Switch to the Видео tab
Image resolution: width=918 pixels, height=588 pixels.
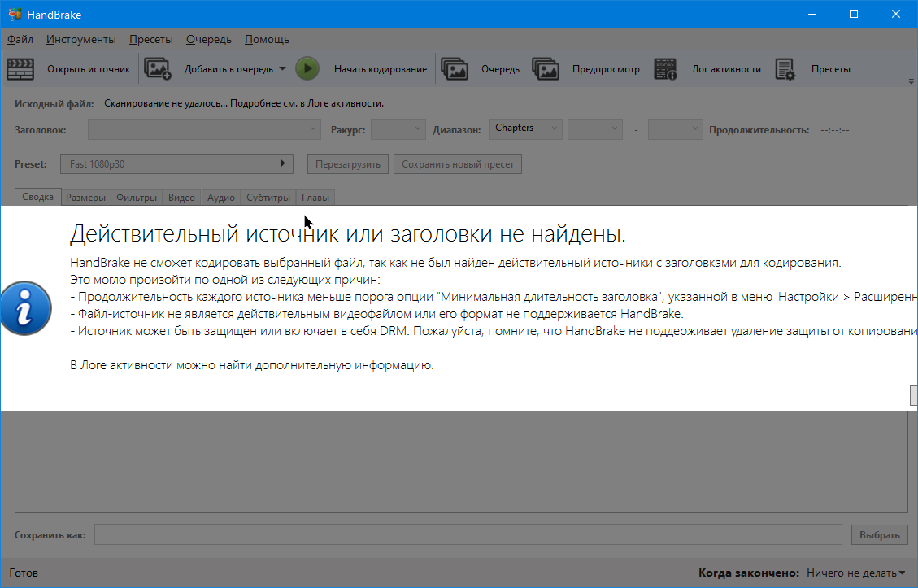point(181,198)
